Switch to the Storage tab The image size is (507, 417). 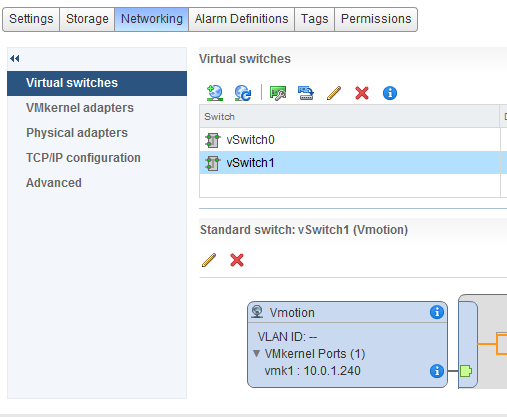click(x=87, y=19)
